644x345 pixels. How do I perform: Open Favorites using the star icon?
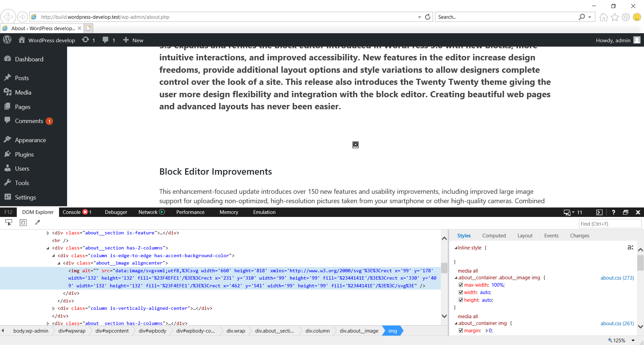click(615, 17)
